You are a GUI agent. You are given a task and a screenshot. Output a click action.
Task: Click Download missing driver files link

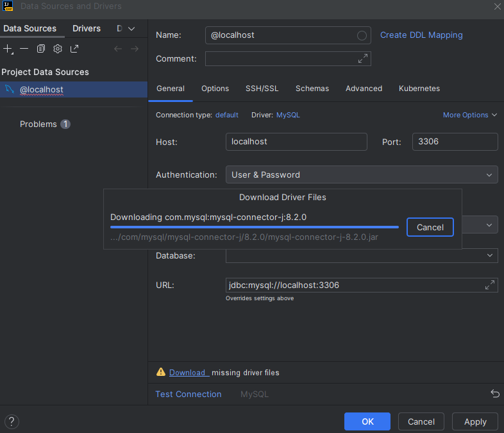click(x=189, y=373)
